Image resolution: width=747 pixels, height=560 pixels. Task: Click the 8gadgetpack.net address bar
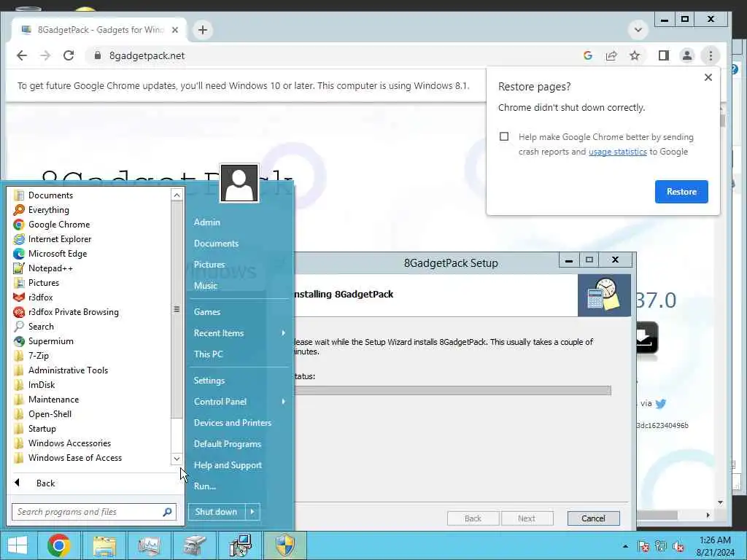point(333,55)
